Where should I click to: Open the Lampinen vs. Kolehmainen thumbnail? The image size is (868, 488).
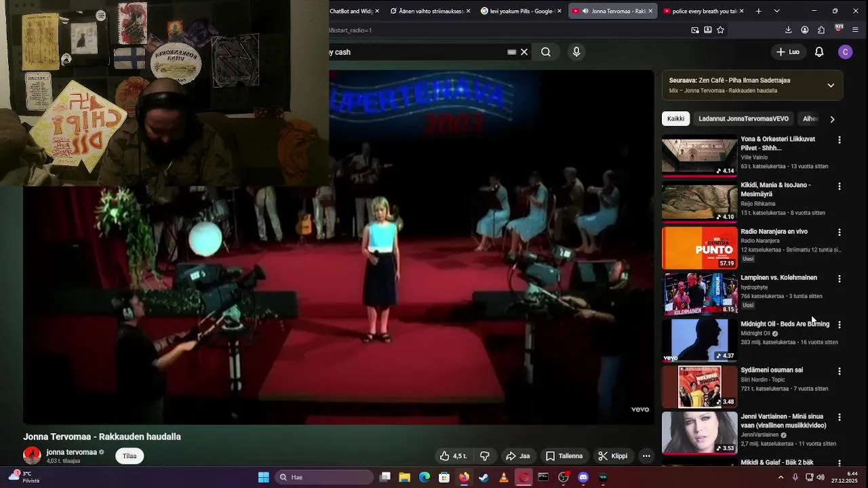click(699, 294)
